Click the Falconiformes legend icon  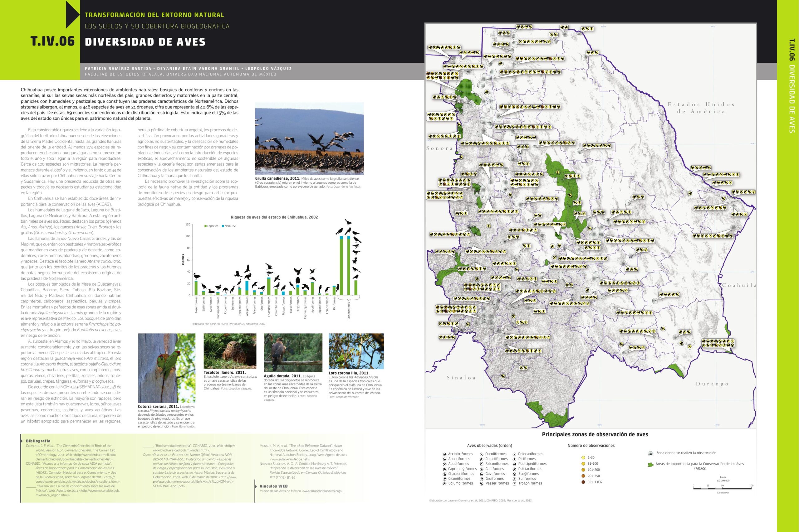pyautogui.click(x=482, y=464)
